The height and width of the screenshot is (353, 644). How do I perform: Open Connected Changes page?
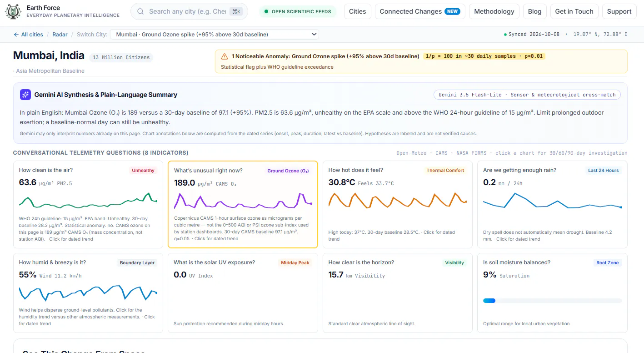[x=420, y=11]
